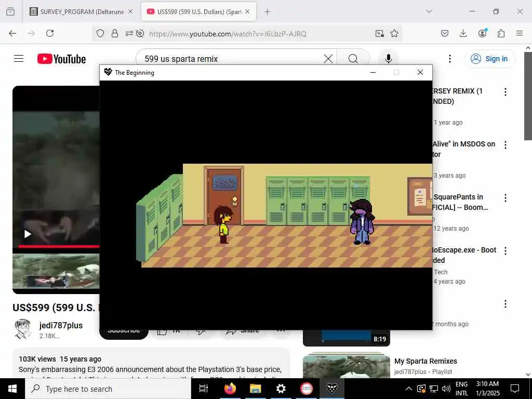Open the YouTube guide hamburger menu

click(x=19, y=59)
